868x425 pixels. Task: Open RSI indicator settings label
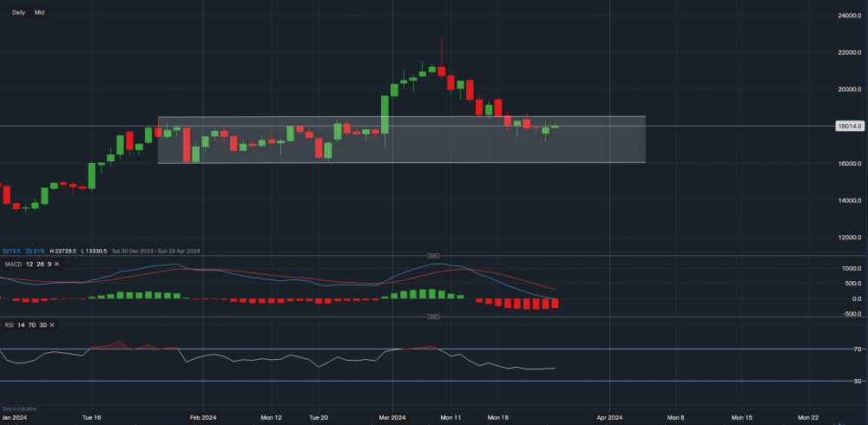click(x=10, y=324)
